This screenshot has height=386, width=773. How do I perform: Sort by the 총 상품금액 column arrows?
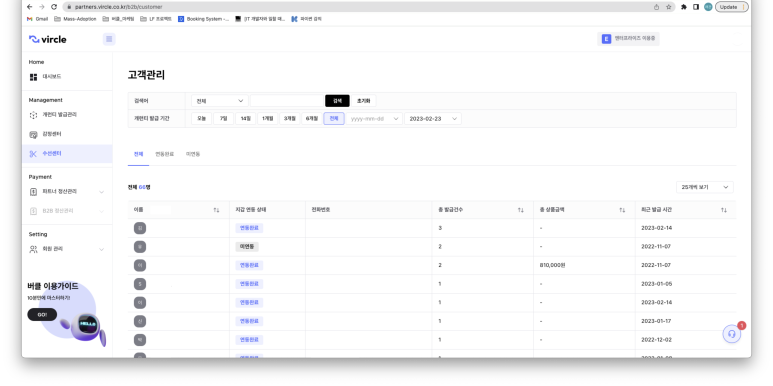pyautogui.click(x=622, y=210)
